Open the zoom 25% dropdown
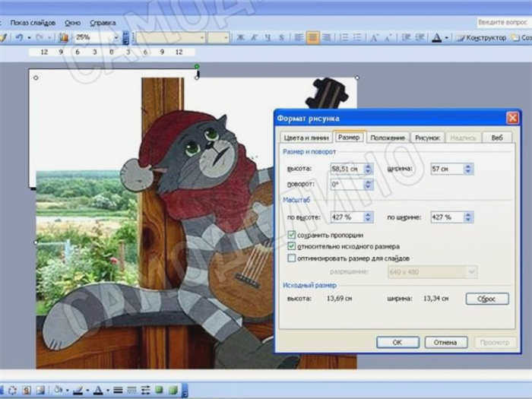The width and height of the screenshot is (532, 399). (x=116, y=37)
